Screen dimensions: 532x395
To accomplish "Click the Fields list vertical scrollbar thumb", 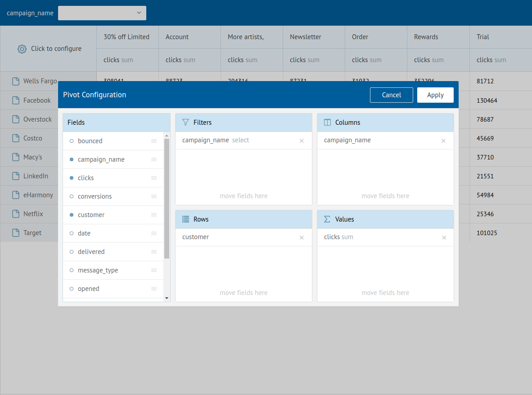I will pyautogui.click(x=167, y=198).
